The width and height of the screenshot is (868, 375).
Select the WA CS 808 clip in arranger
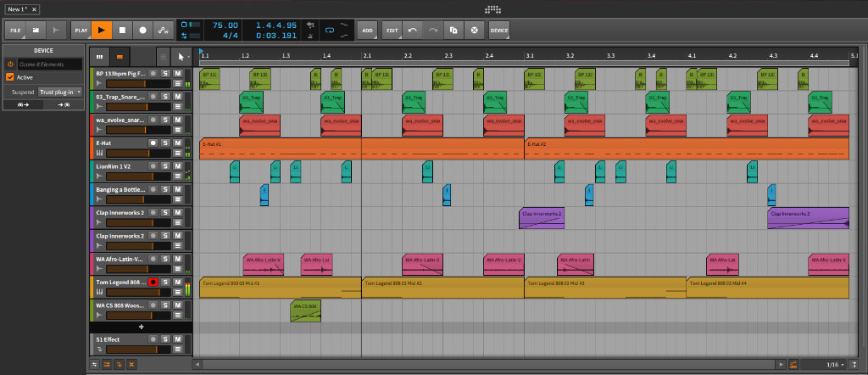pos(305,311)
